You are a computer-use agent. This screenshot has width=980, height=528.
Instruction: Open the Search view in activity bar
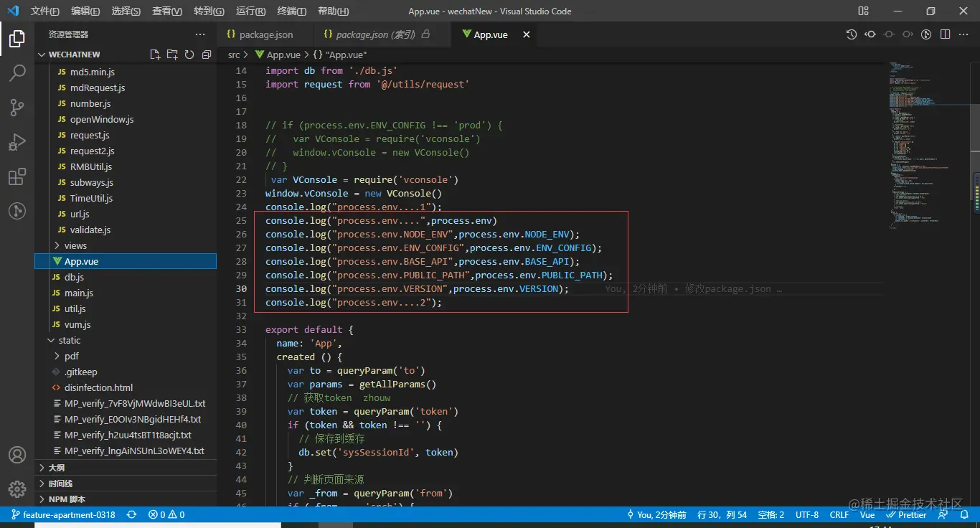tap(17, 72)
